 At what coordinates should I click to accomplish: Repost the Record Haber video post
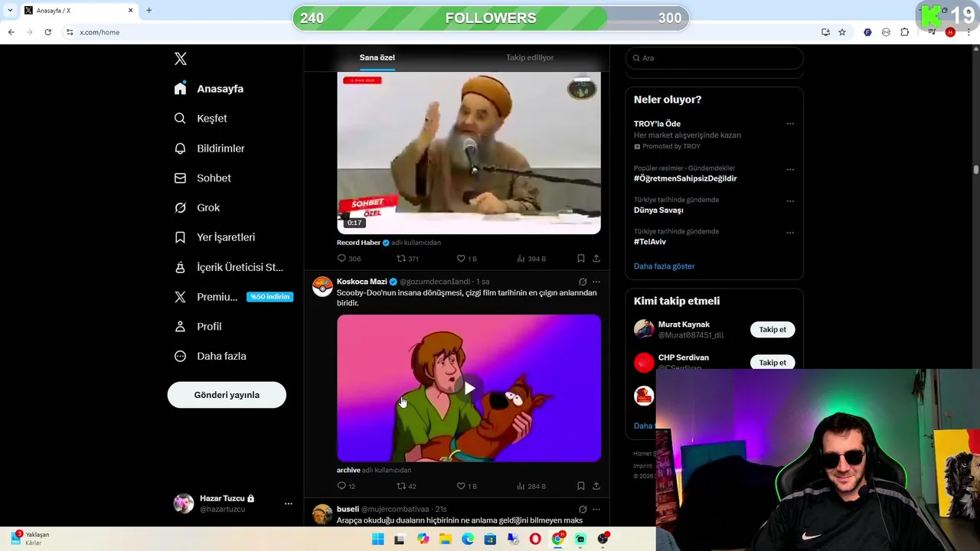407,259
